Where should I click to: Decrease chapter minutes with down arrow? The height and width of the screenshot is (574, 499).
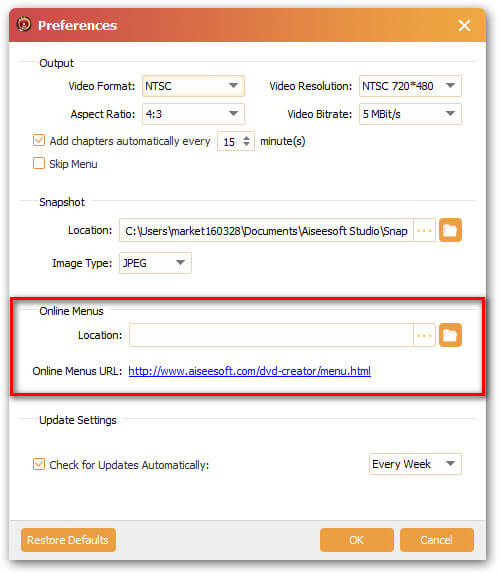[246, 145]
